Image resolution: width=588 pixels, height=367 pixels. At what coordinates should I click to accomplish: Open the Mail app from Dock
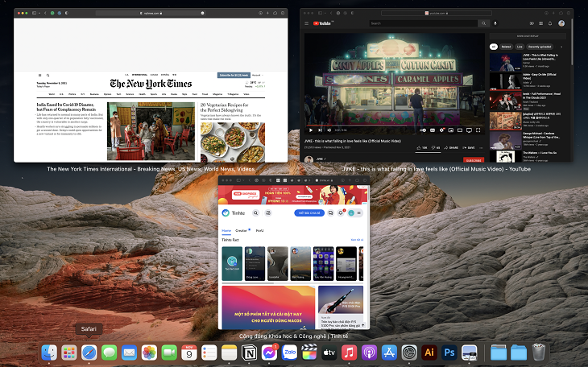[130, 353]
